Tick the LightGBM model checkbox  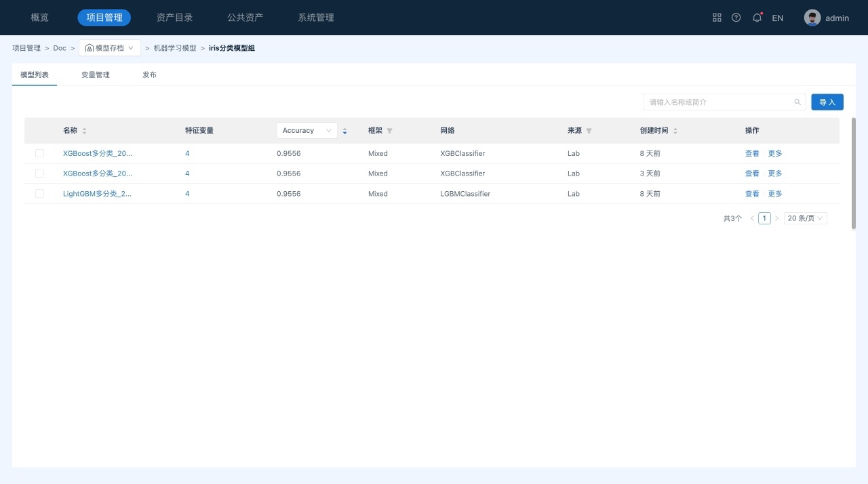[39, 194]
